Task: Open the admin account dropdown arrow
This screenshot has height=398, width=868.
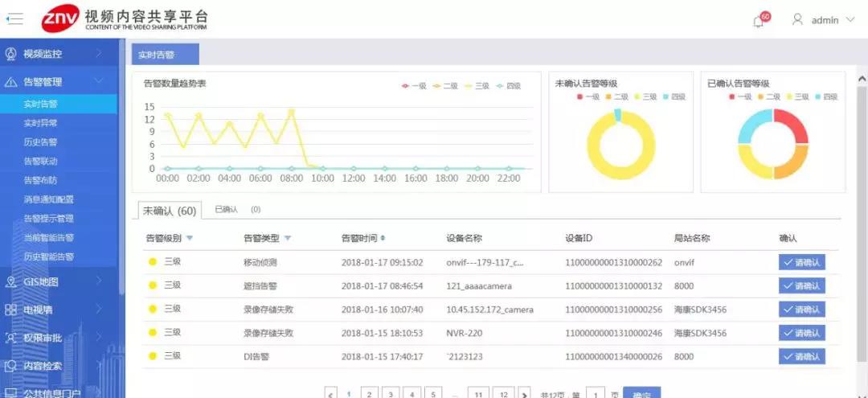Action: [850, 20]
